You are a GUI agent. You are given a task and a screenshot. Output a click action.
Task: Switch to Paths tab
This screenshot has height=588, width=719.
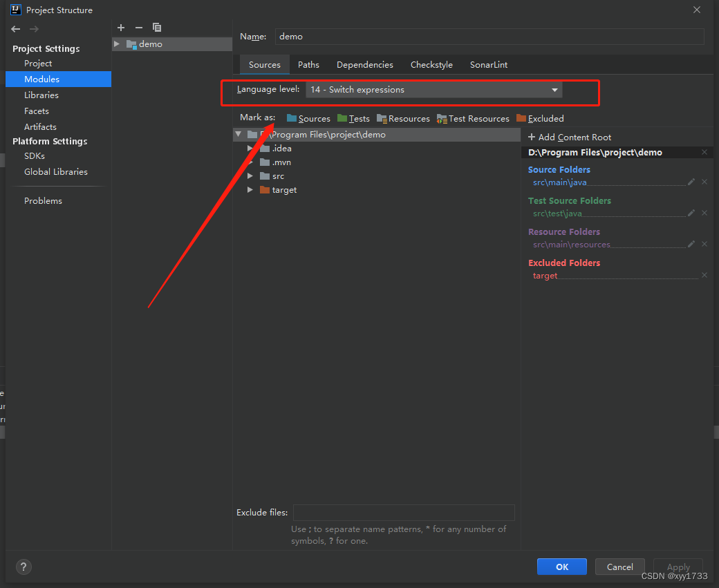click(x=308, y=65)
